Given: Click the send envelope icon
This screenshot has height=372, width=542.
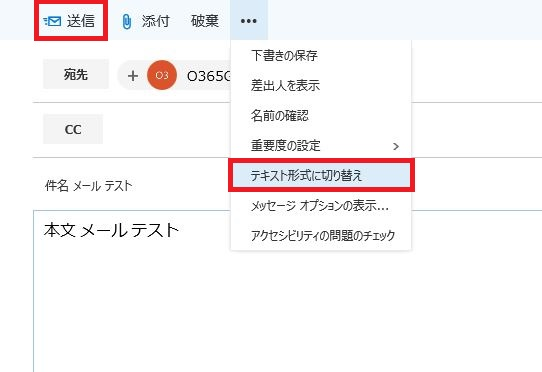Looking at the screenshot, I should [52, 21].
